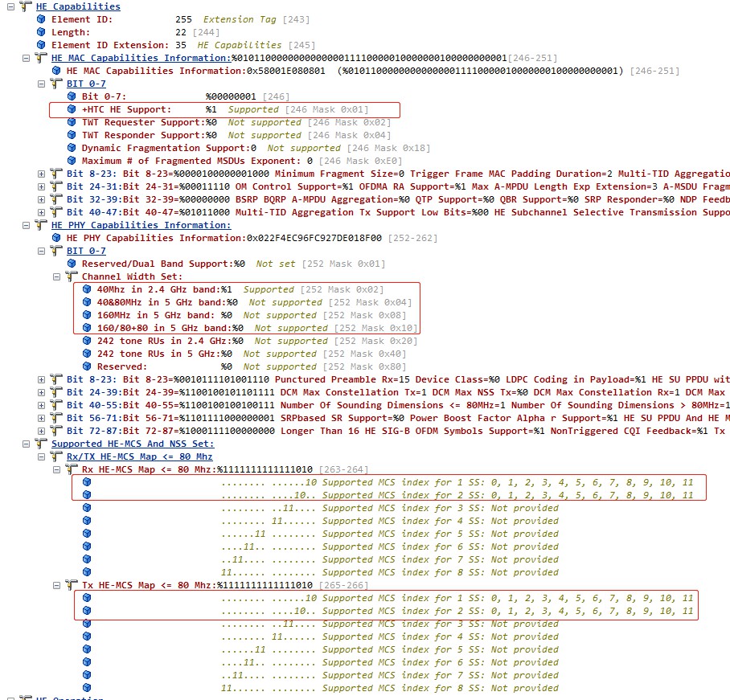Expand the Bit 40-47 Multi-TID Aggregation row
The height and width of the screenshot is (700, 730).
[x=42, y=212]
